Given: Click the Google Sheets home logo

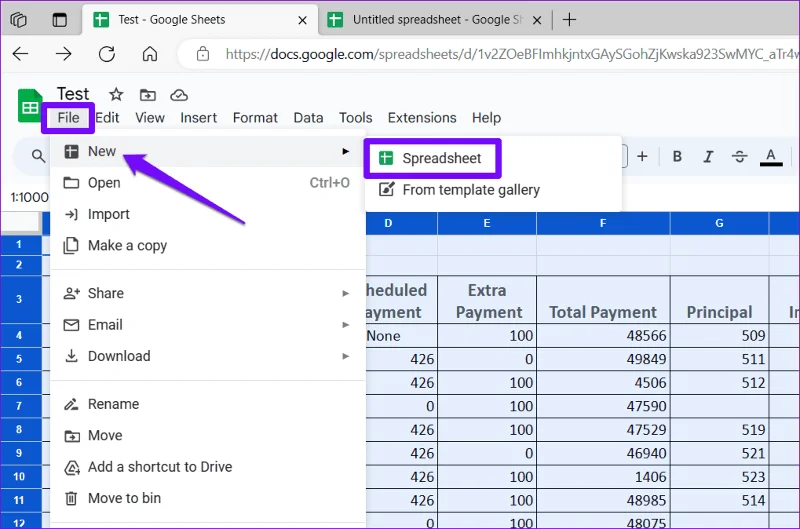Looking at the screenshot, I should click(x=29, y=106).
